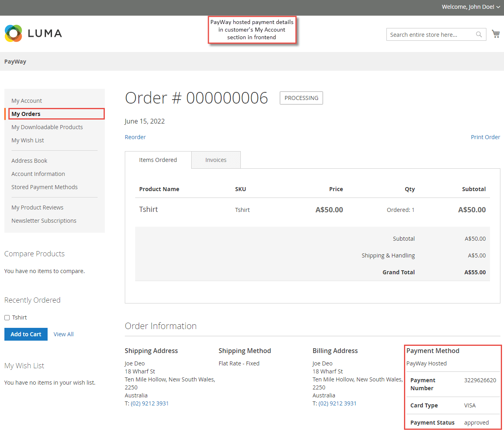Click the shipping address phone number link

[150, 403]
